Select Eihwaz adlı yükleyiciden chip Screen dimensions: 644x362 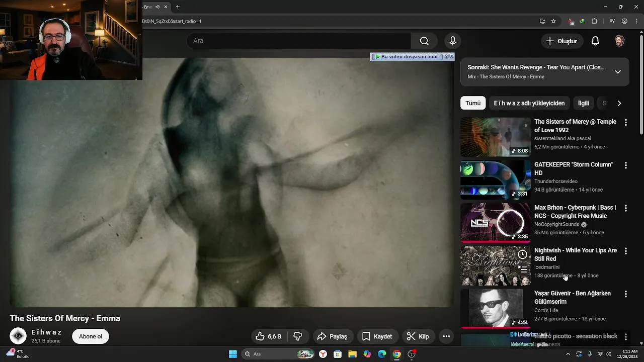529,103
